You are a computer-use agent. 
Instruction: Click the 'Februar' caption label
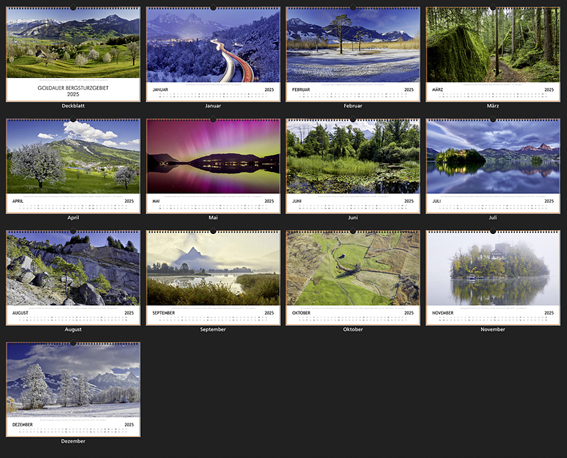point(353,106)
